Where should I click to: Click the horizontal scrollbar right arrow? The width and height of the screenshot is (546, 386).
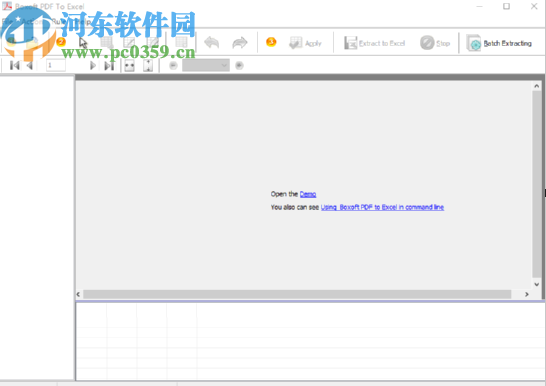pyautogui.click(x=527, y=294)
